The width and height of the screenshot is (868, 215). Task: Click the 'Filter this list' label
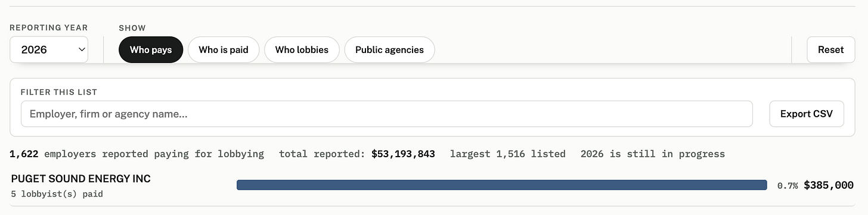59,92
